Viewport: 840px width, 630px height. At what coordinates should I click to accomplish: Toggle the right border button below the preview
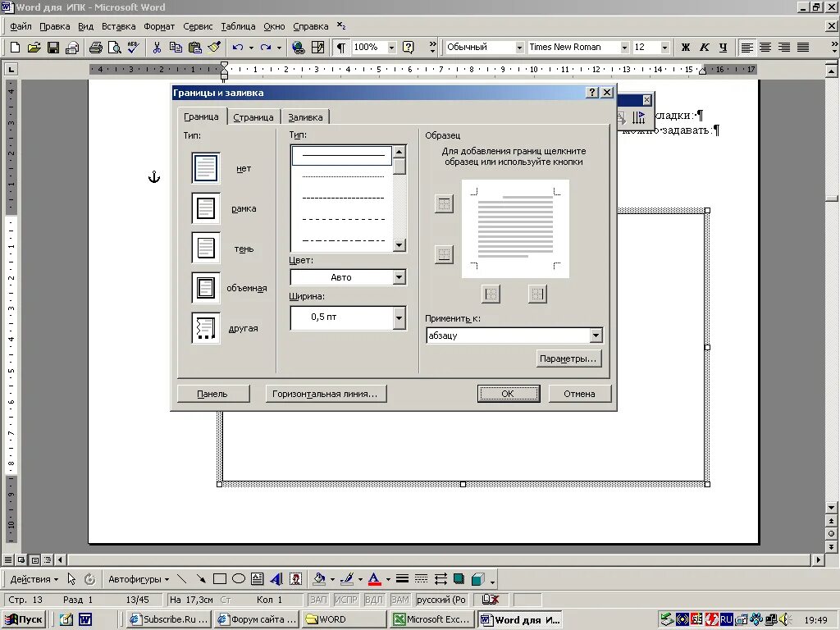pyautogui.click(x=537, y=294)
